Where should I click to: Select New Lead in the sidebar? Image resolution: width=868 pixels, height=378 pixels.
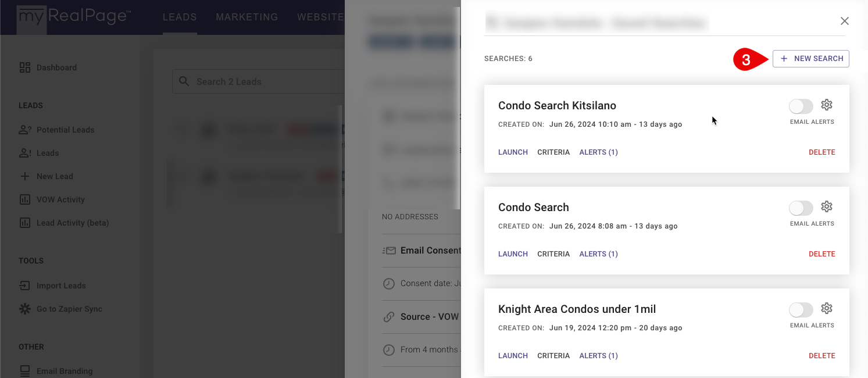point(55,176)
